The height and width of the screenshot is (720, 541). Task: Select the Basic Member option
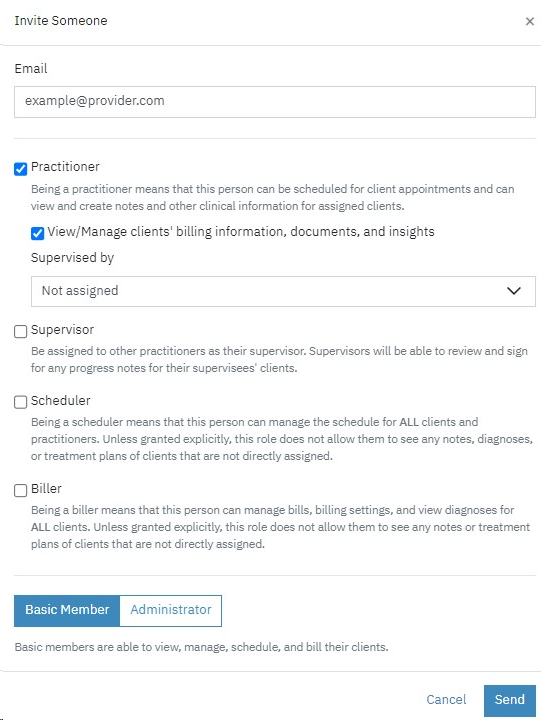click(67, 610)
